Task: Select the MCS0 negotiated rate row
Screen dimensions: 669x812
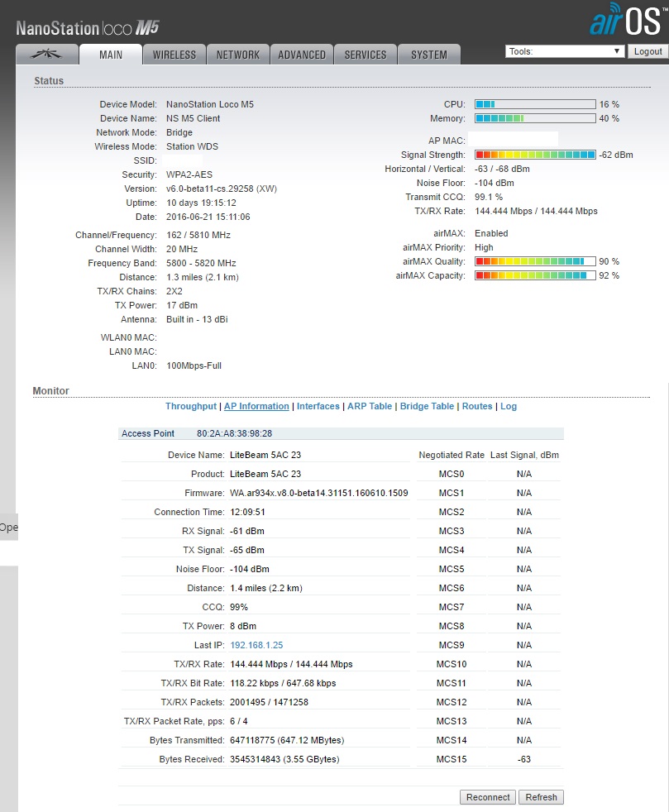Action: pyautogui.click(x=452, y=474)
